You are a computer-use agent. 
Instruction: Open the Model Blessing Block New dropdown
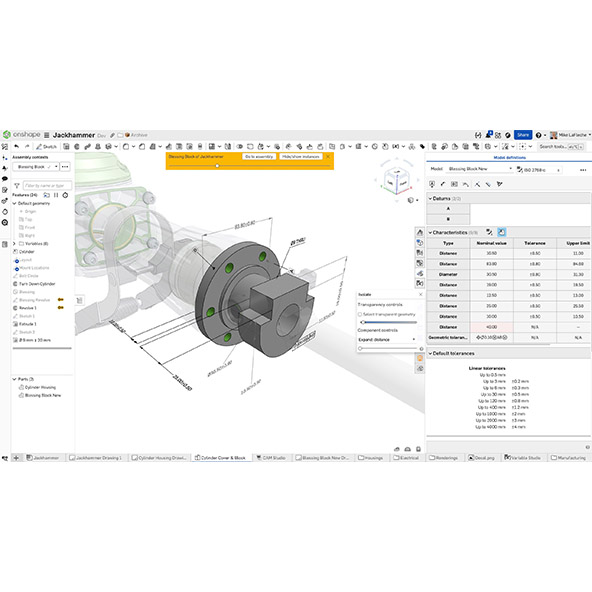(479, 169)
